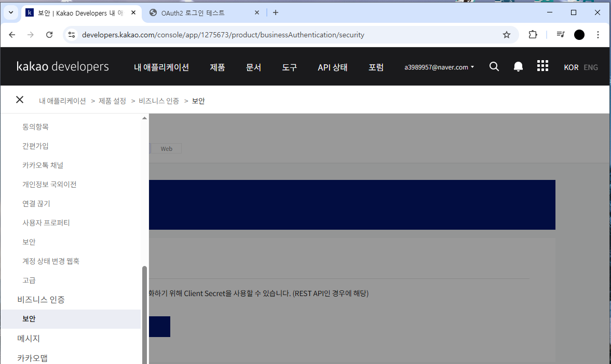611x364 pixels.
Task: Click the kakao developers logo
Action: coord(63,66)
